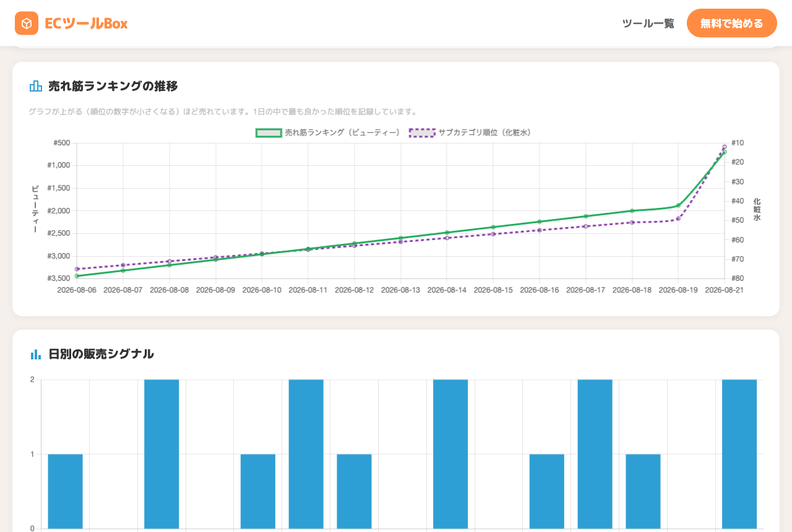Click the 売れ筋ランキングの推移 heading
The width and height of the screenshot is (792, 532).
coord(113,86)
